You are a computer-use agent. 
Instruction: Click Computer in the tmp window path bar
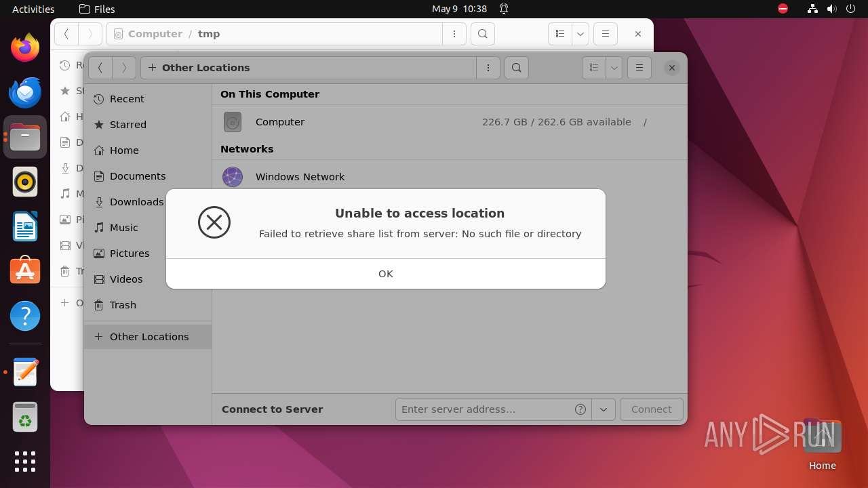155,34
